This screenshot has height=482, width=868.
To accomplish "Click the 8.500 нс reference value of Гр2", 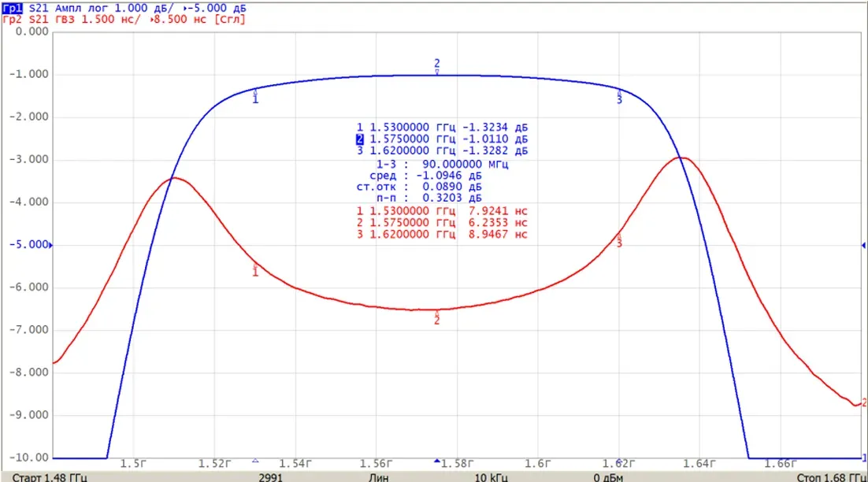I will (x=180, y=20).
